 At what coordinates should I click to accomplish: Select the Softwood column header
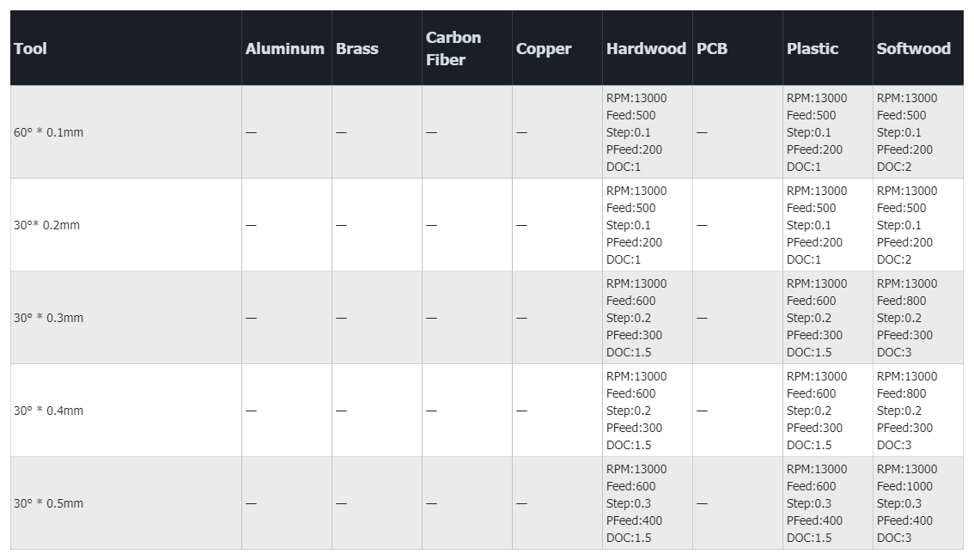coord(913,49)
